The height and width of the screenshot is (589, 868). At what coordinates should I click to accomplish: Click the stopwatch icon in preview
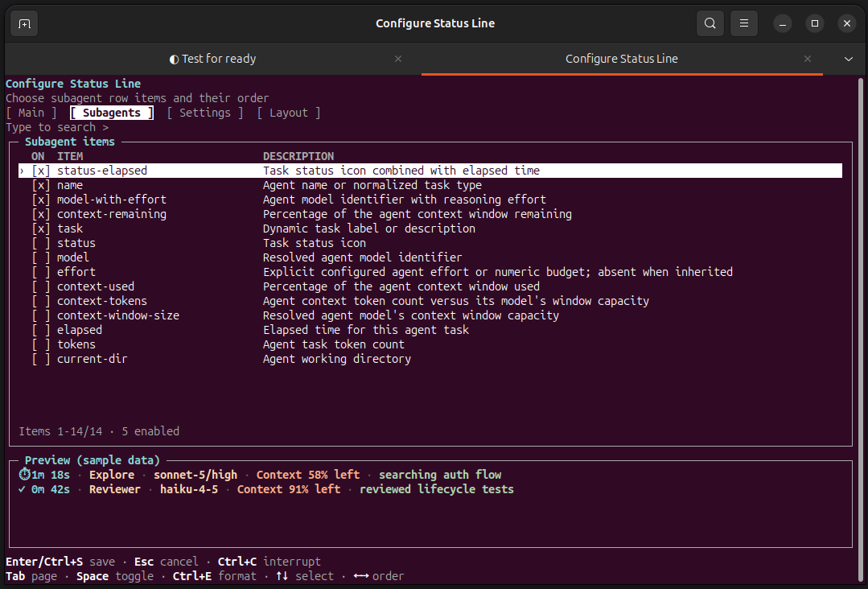(x=24, y=475)
